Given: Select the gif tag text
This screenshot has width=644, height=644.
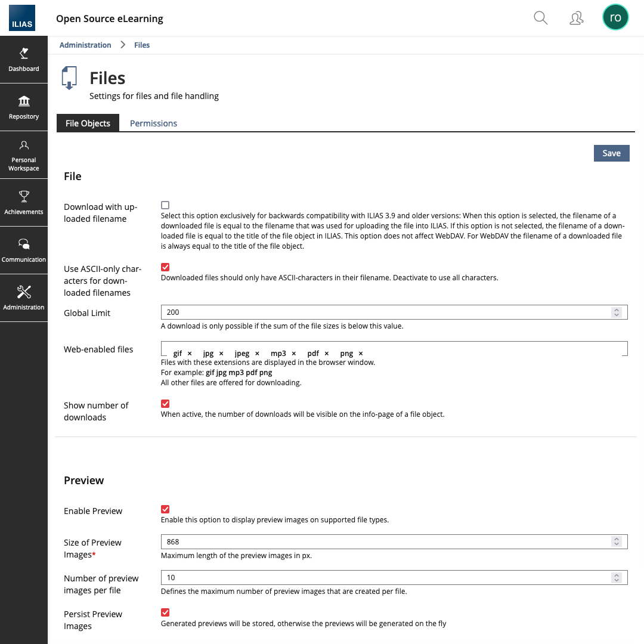Looking at the screenshot, I should tap(178, 353).
